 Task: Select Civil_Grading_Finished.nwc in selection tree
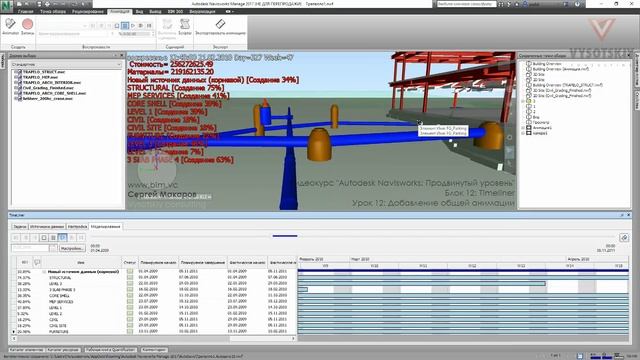pos(48,88)
